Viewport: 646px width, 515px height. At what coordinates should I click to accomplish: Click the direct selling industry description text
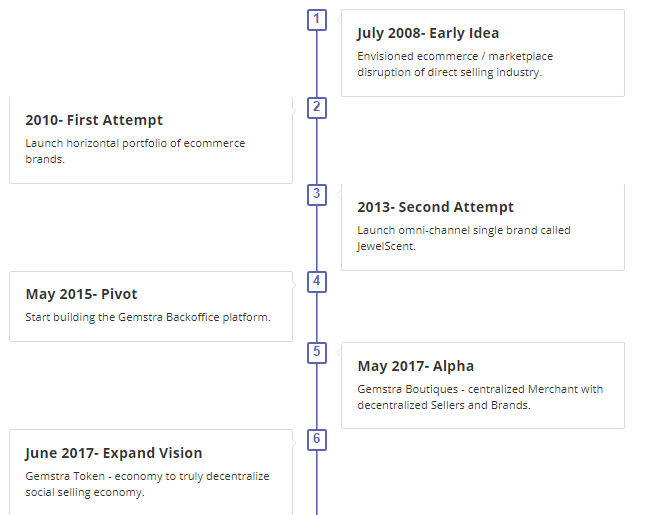click(455, 64)
